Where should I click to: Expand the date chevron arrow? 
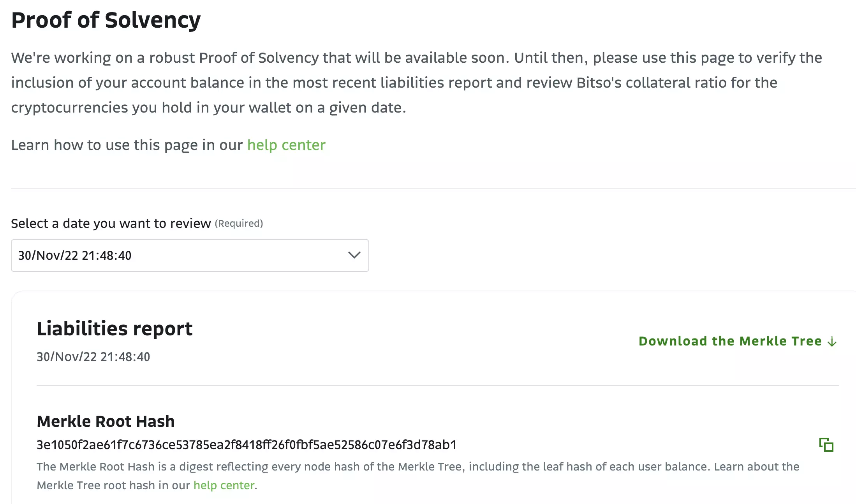[354, 255]
